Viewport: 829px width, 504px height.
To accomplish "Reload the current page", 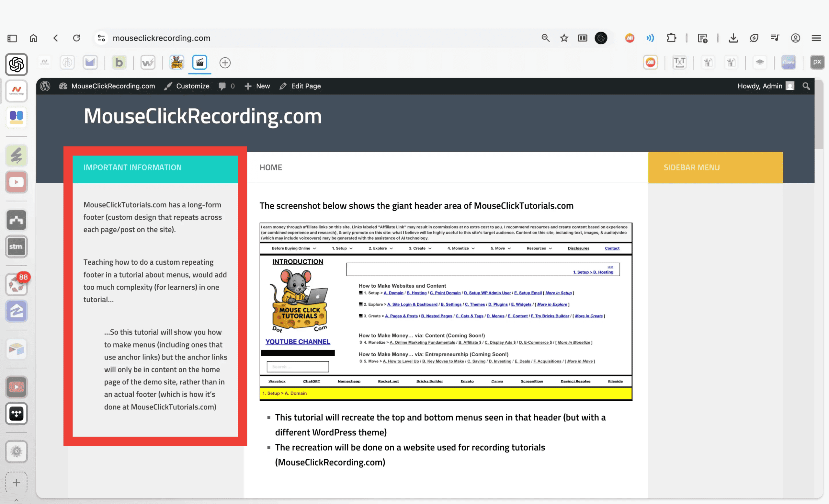I will pos(77,38).
